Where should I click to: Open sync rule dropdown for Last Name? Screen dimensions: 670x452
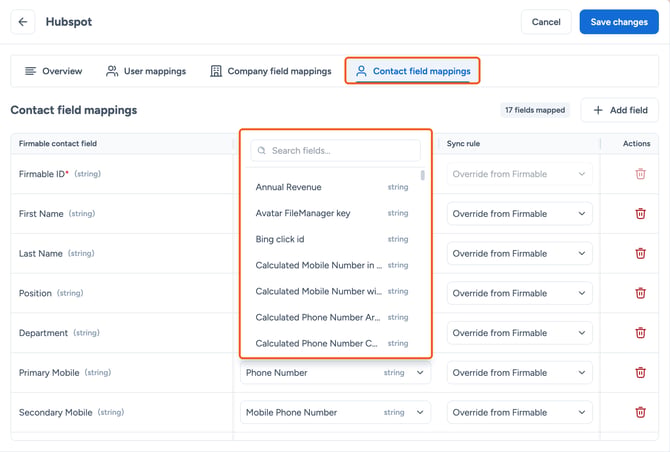tap(520, 253)
